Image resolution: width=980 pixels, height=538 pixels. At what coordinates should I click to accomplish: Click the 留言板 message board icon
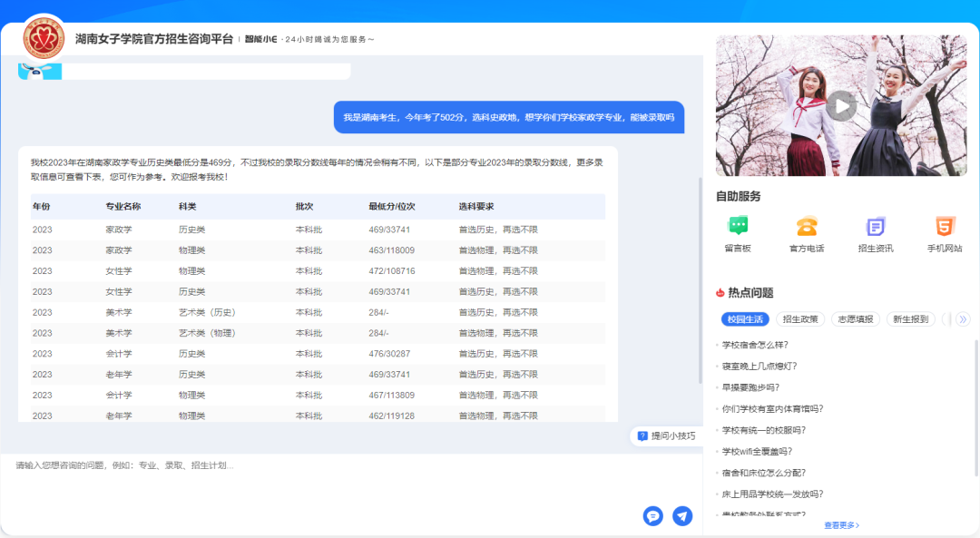tap(738, 227)
